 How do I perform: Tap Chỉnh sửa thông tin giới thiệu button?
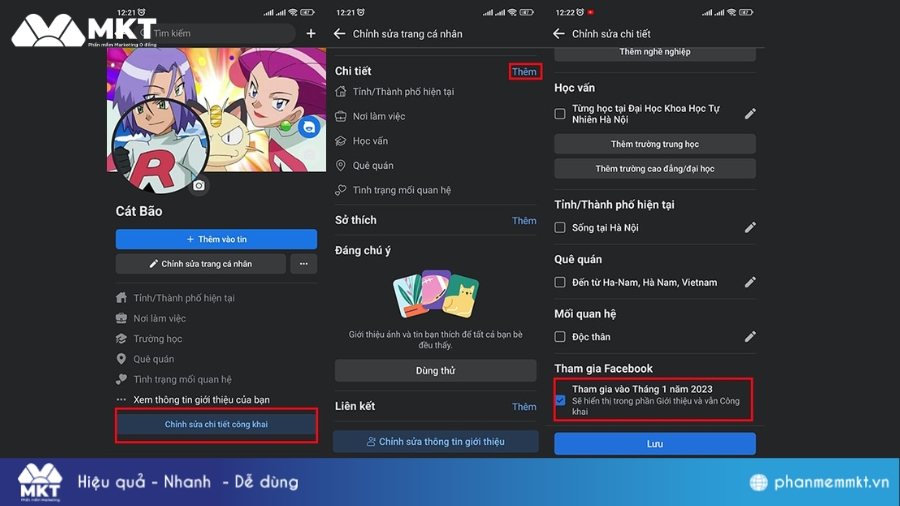click(x=436, y=441)
